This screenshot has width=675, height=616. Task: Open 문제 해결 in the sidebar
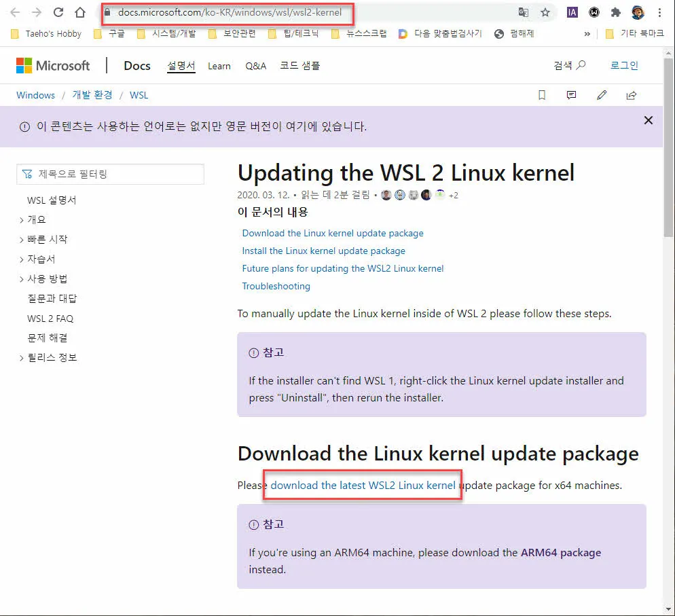(x=48, y=338)
